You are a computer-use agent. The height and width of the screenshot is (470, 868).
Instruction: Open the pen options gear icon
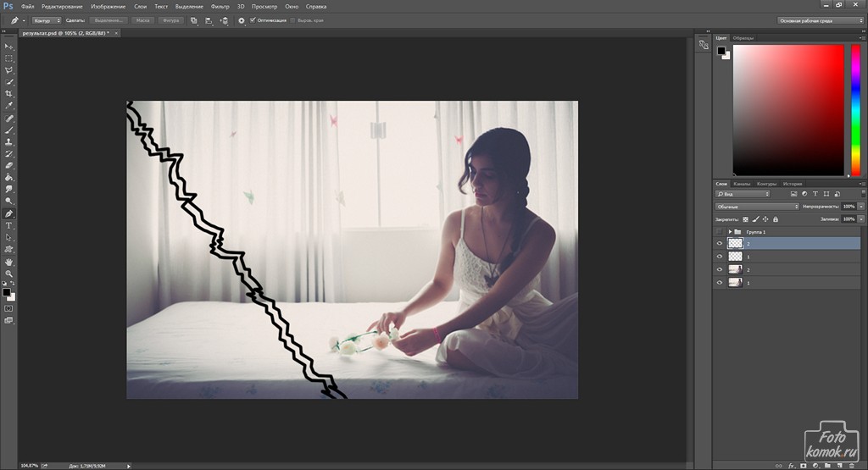[x=242, y=19]
